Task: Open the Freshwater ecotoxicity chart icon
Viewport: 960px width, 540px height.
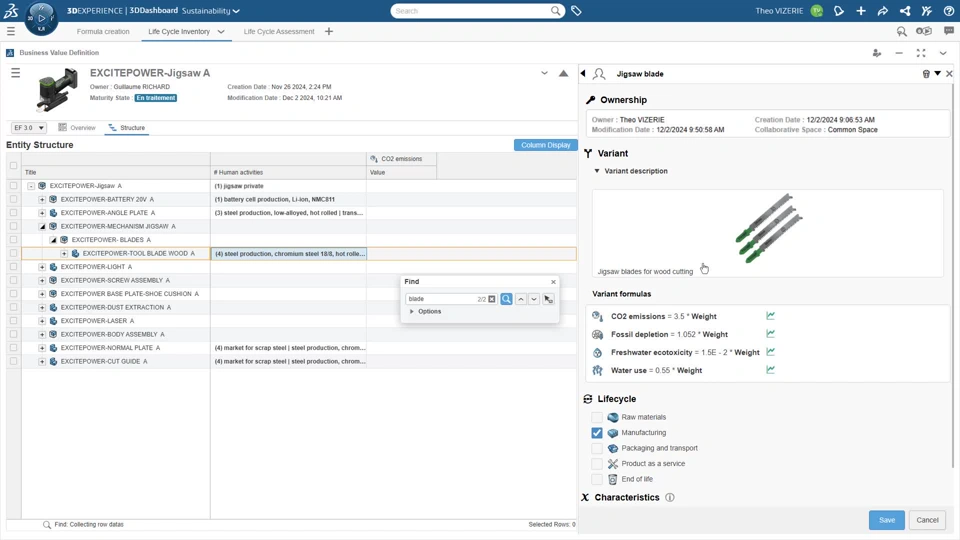Action: [x=770, y=351]
